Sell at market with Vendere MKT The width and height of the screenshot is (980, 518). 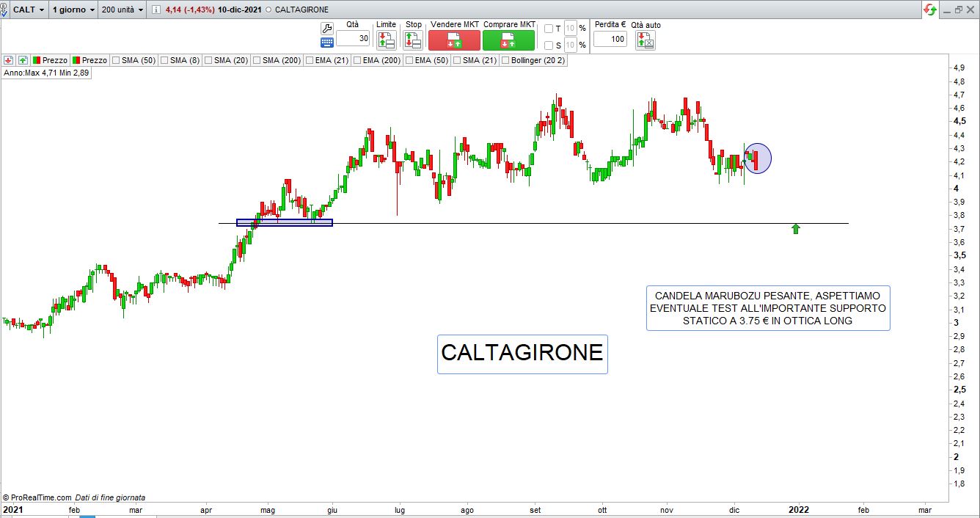(x=454, y=40)
